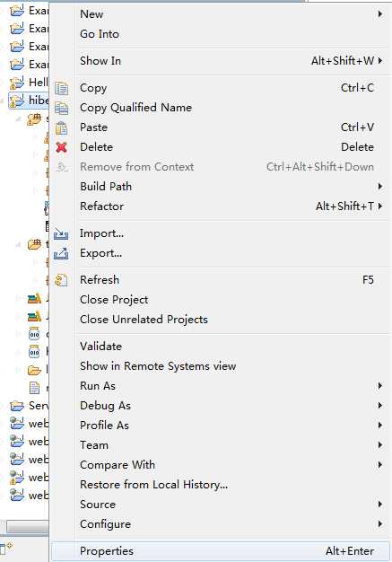Image resolution: width=392 pixels, height=562 pixels.
Task: Click the Paste clipboard icon
Action: click(61, 127)
